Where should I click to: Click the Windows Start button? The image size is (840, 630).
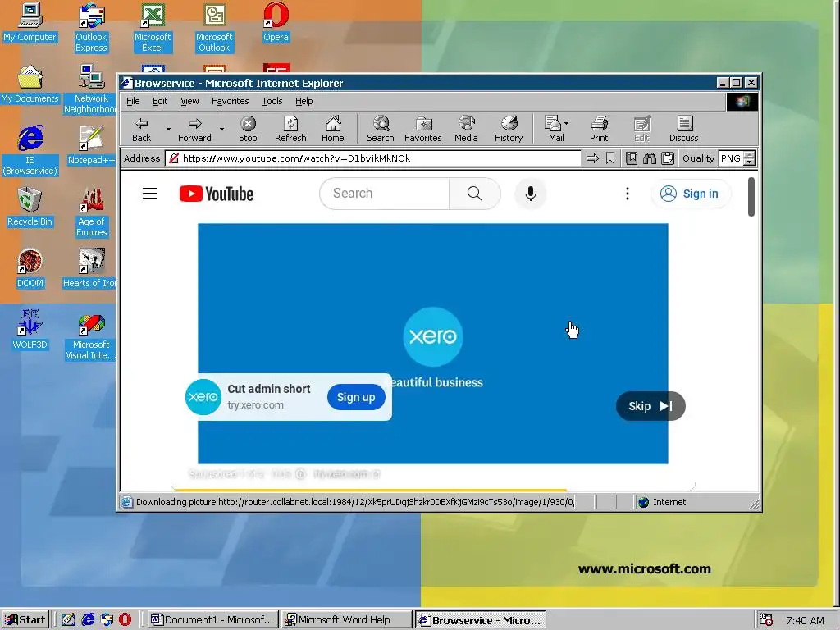[x=25, y=620]
